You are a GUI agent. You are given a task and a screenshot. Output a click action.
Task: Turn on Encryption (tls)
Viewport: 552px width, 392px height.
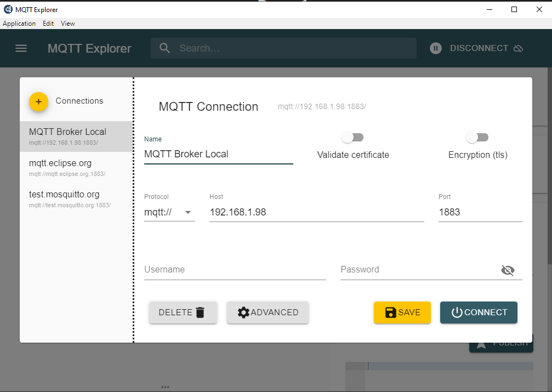tap(477, 137)
